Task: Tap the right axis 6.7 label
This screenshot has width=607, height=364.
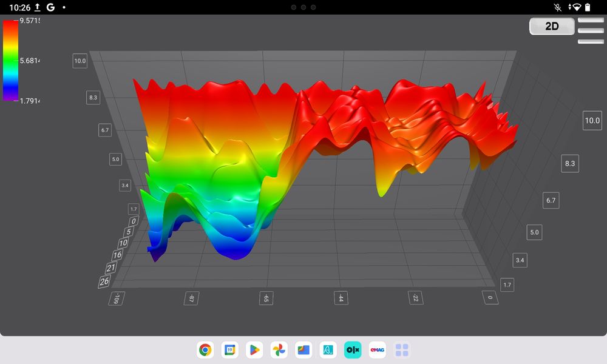Action: click(551, 200)
